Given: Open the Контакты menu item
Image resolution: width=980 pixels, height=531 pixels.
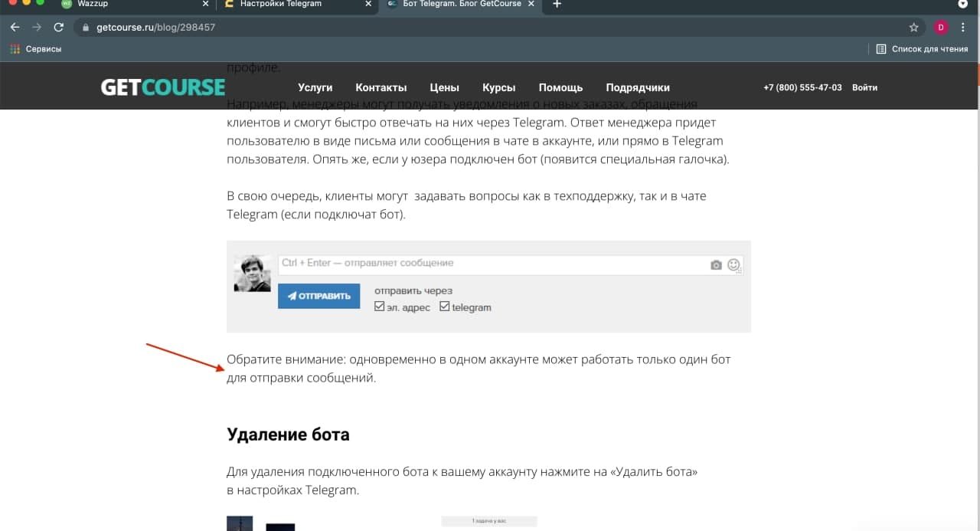Looking at the screenshot, I should point(381,87).
